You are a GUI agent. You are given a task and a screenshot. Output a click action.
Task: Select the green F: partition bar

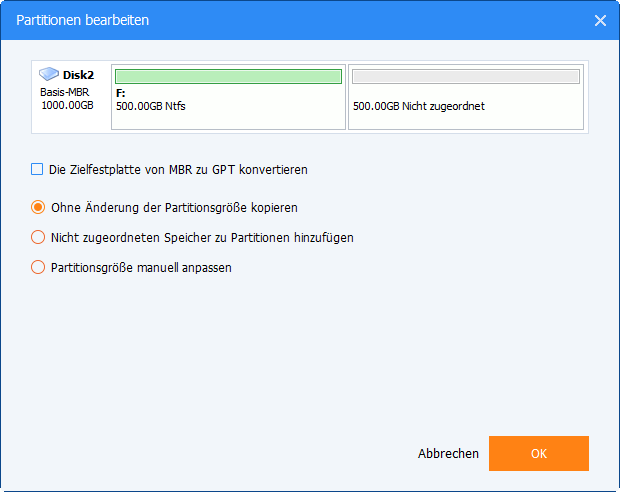(228, 76)
